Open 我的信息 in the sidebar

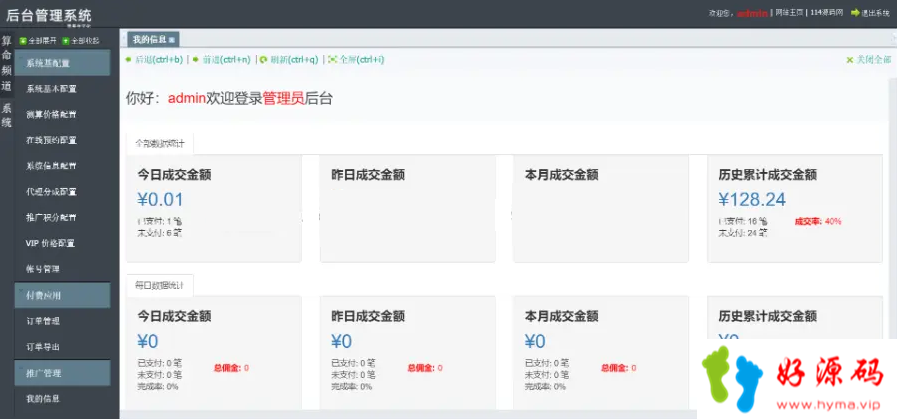tap(43, 398)
